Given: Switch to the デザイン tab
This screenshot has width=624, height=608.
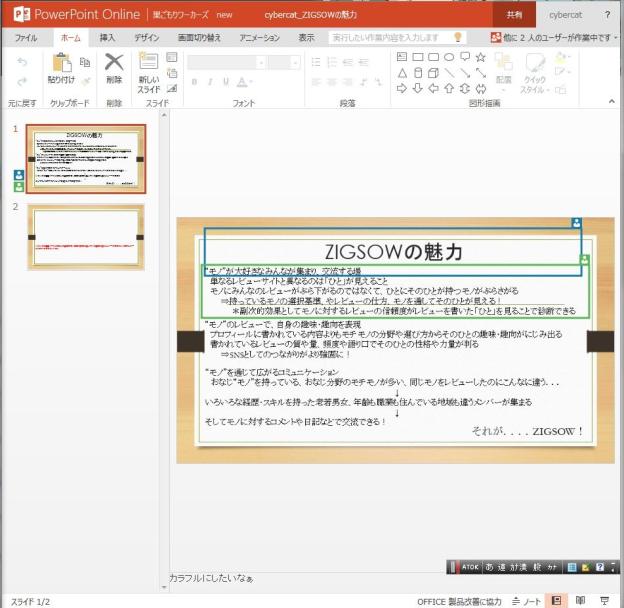Looking at the screenshot, I should tap(146, 38).
